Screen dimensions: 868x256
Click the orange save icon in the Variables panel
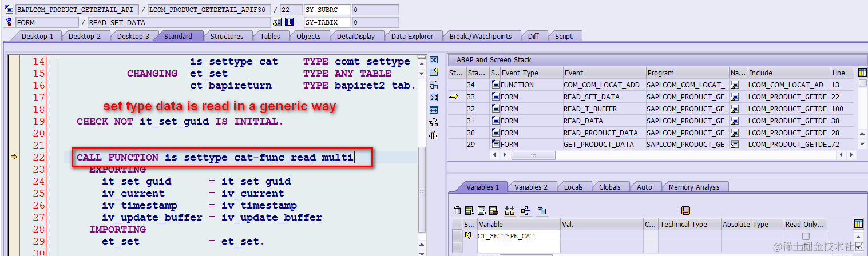tap(686, 211)
